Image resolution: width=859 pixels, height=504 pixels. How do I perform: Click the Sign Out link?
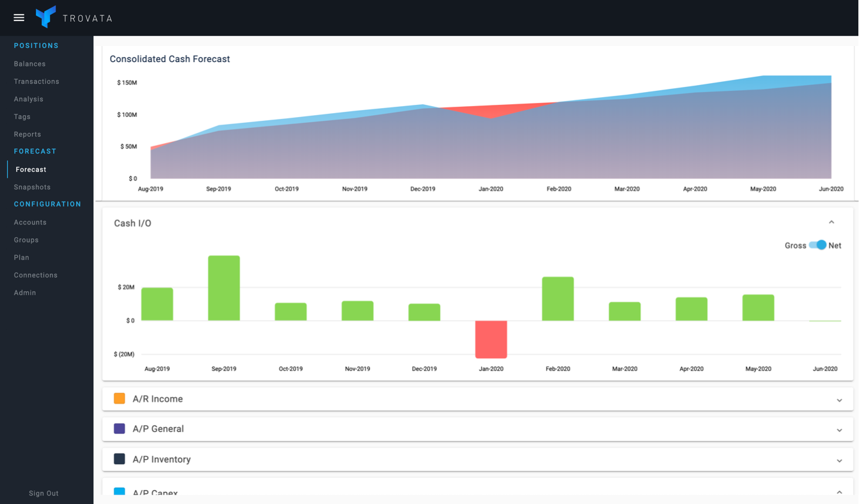[x=43, y=493]
